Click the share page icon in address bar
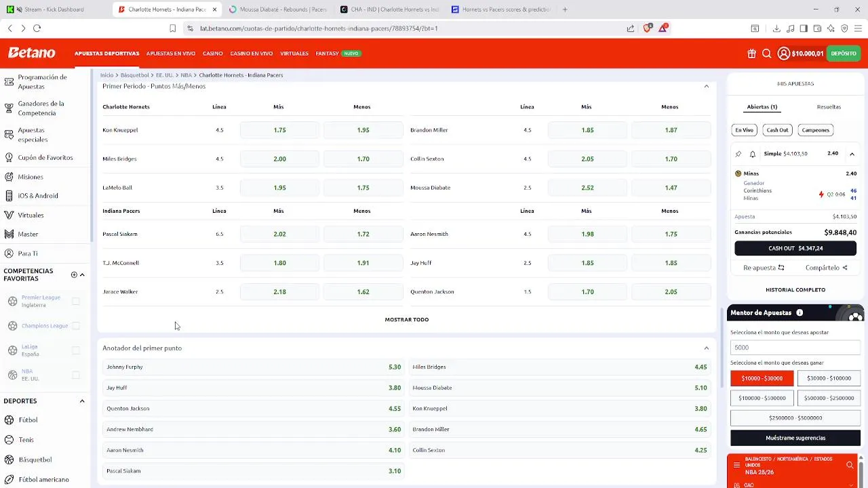Image resolution: width=868 pixels, height=488 pixels. coord(630,28)
